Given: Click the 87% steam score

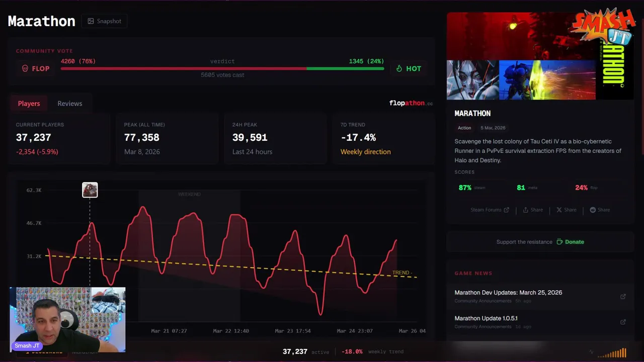Looking at the screenshot, I should (x=465, y=188).
